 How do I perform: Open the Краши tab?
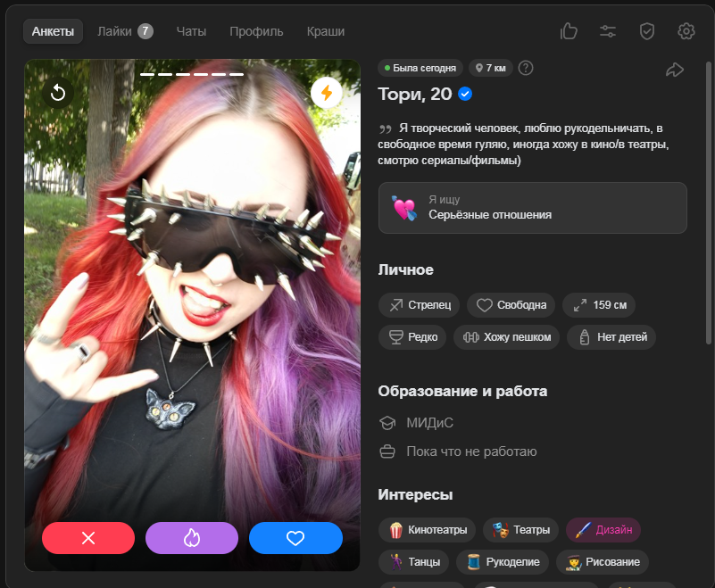[326, 31]
